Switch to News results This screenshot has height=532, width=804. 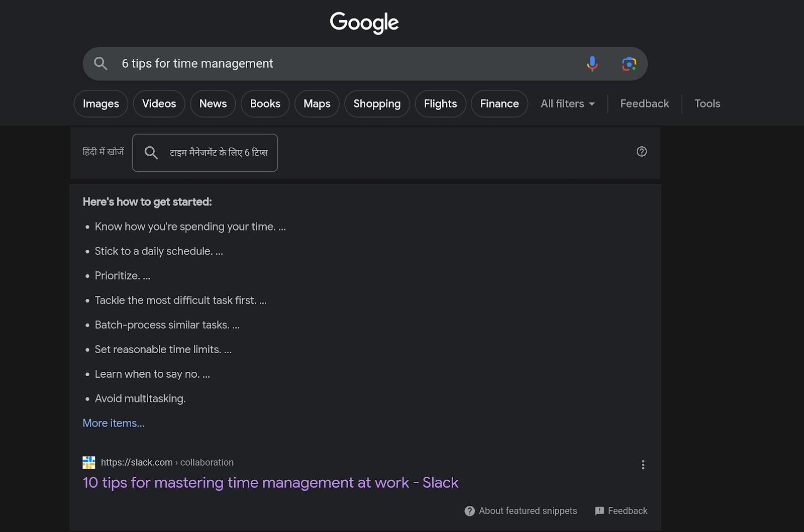point(213,103)
